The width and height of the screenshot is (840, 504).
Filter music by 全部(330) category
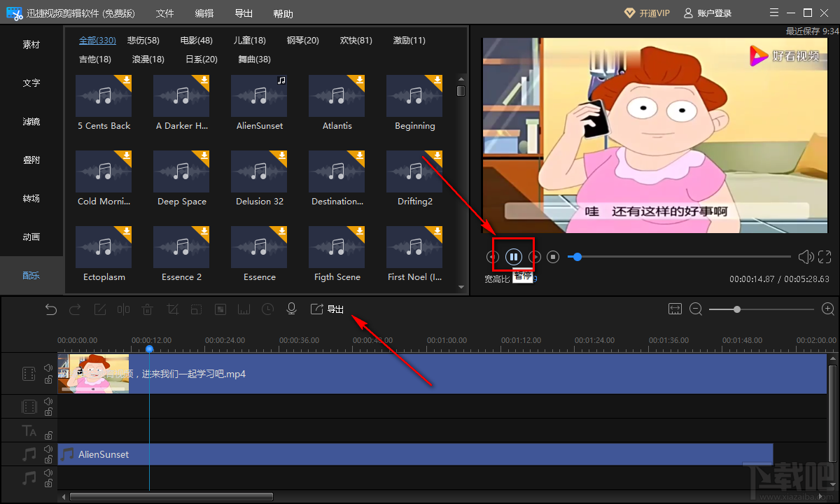pyautogui.click(x=97, y=41)
